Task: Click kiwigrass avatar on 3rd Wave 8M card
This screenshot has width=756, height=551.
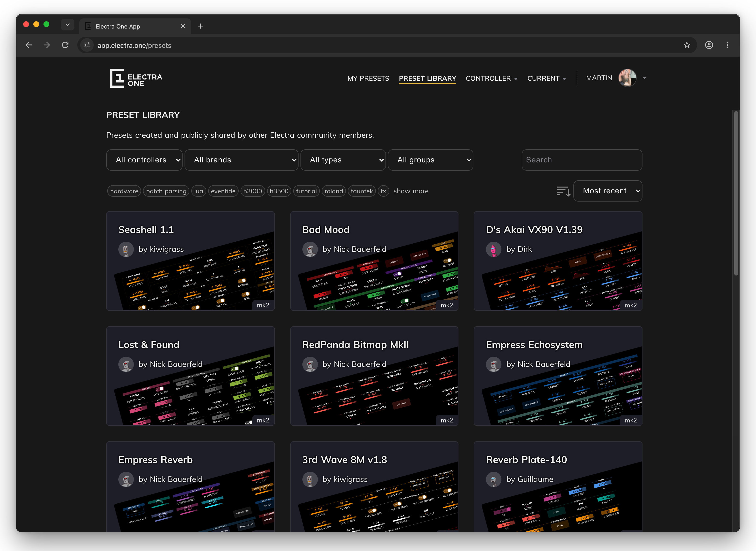Action: coord(310,479)
